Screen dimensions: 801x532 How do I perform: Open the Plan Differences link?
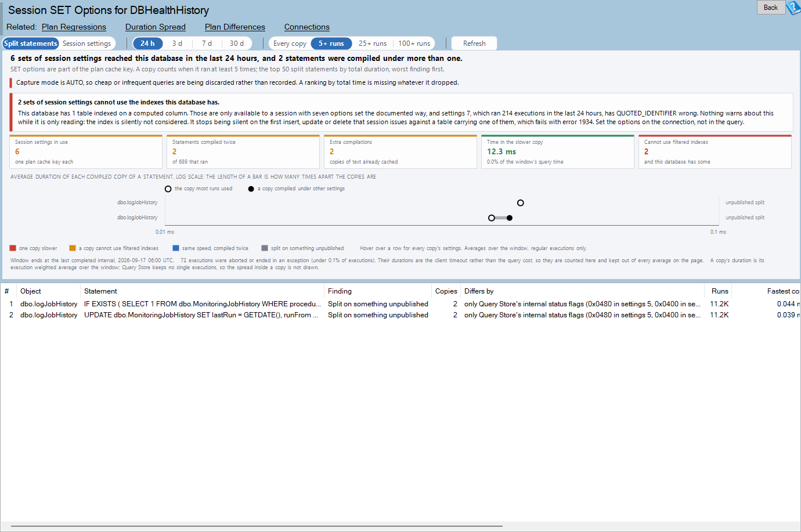tap(235, 27)
